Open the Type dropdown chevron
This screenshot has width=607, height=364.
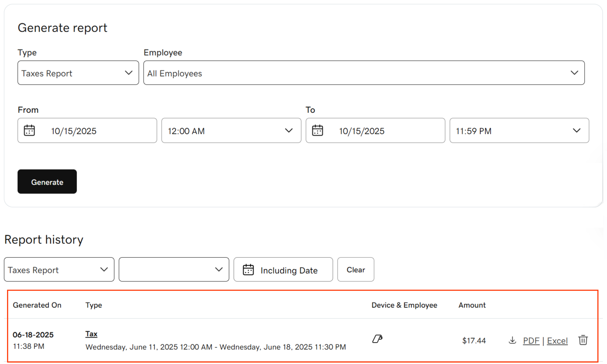(x=128, y=72)
